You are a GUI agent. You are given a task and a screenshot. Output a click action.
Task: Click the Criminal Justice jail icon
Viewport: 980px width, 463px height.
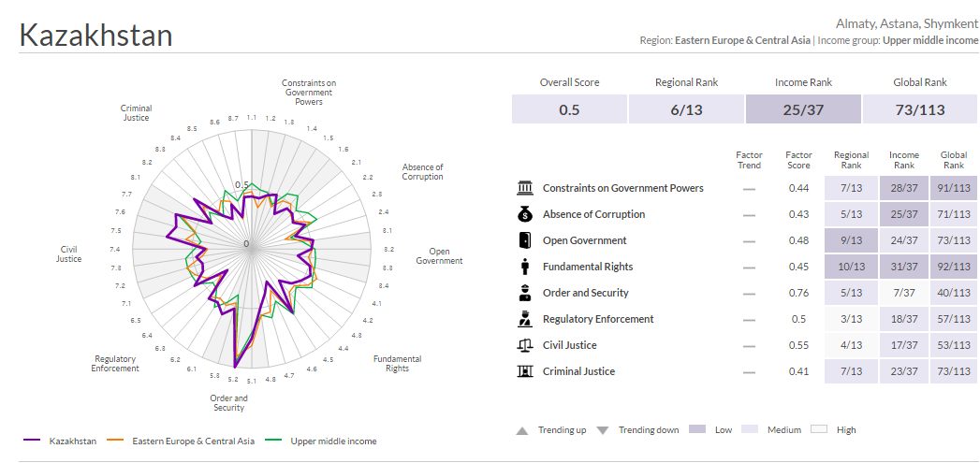[x=525, y=371]
